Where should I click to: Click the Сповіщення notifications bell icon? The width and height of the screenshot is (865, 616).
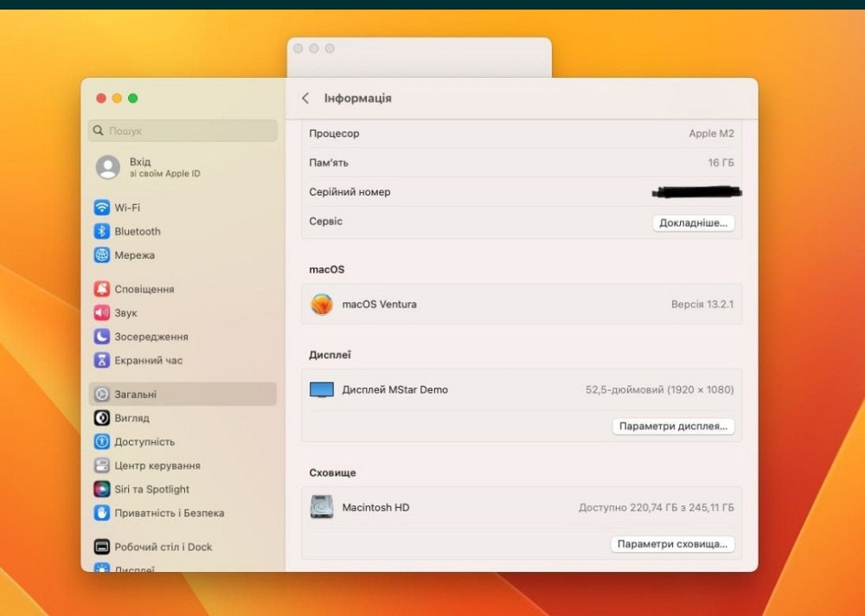coord(102,289)
